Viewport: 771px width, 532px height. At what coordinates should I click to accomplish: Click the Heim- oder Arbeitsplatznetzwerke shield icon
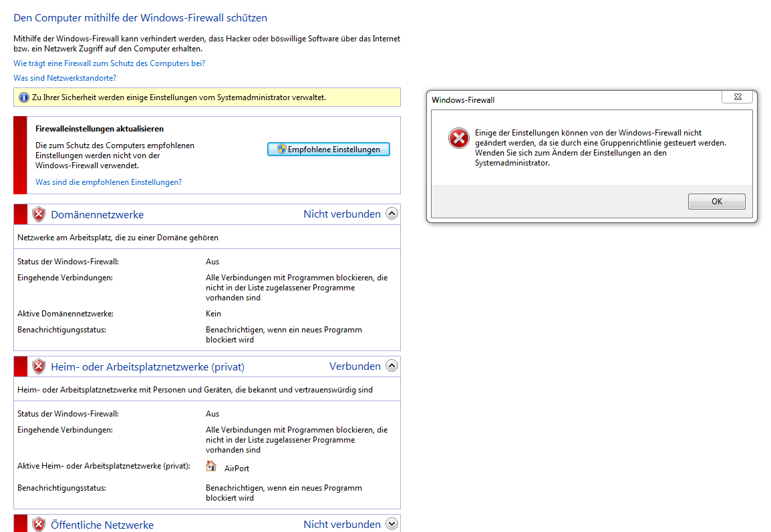(x=39, y=366)
